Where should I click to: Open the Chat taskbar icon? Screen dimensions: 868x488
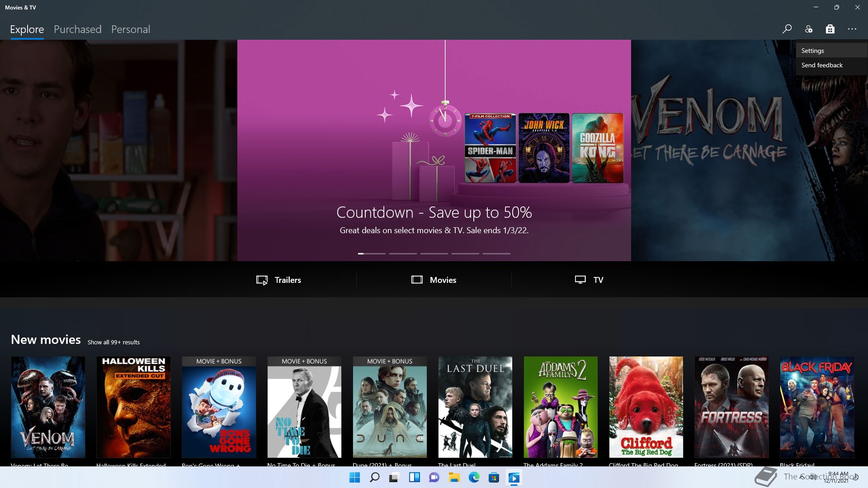434,478
